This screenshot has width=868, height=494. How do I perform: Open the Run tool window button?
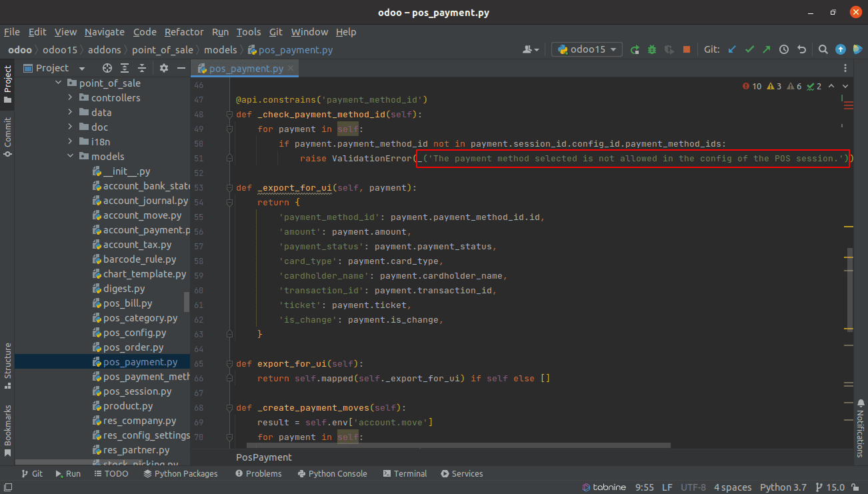pyautogui.click(x=68, y=473)
